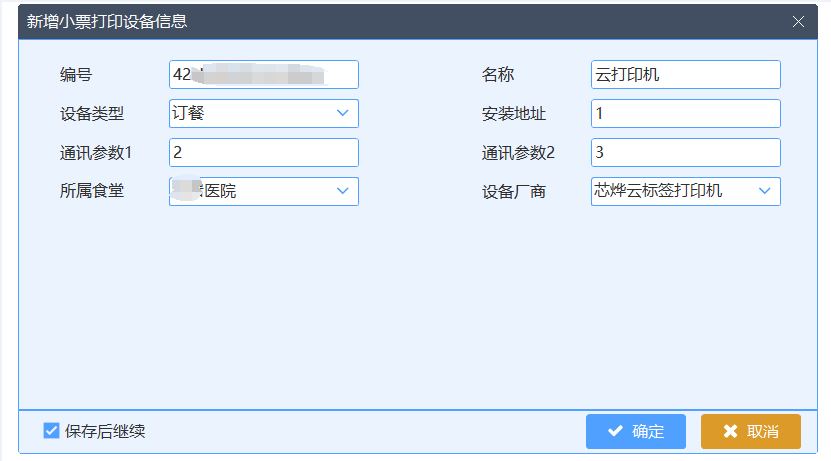This screenshot has width=831, height=461.
Task: Click the 通讯参数2 input field
Action: [685, 152]
